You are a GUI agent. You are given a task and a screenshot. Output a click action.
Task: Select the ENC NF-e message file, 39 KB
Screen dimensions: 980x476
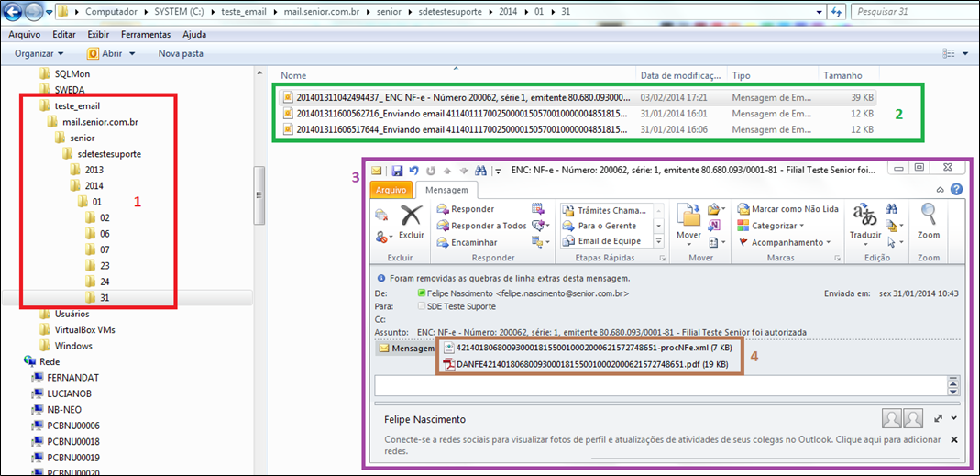pos(578,97)
